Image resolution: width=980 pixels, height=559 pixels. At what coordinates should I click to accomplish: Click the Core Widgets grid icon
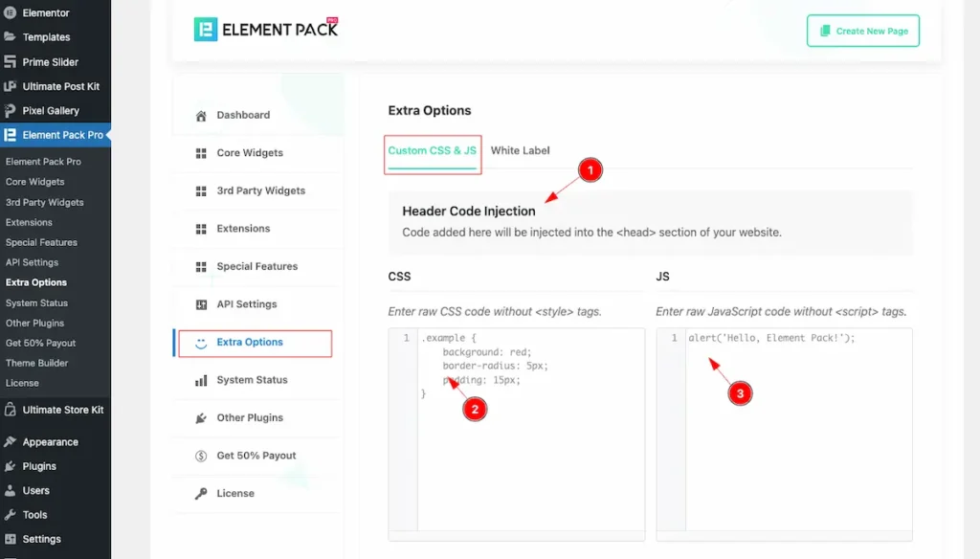(201, 153)
